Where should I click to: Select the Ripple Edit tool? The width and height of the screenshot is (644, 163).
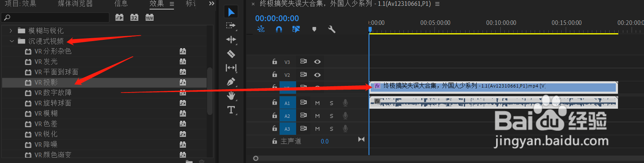pos(231,39)
